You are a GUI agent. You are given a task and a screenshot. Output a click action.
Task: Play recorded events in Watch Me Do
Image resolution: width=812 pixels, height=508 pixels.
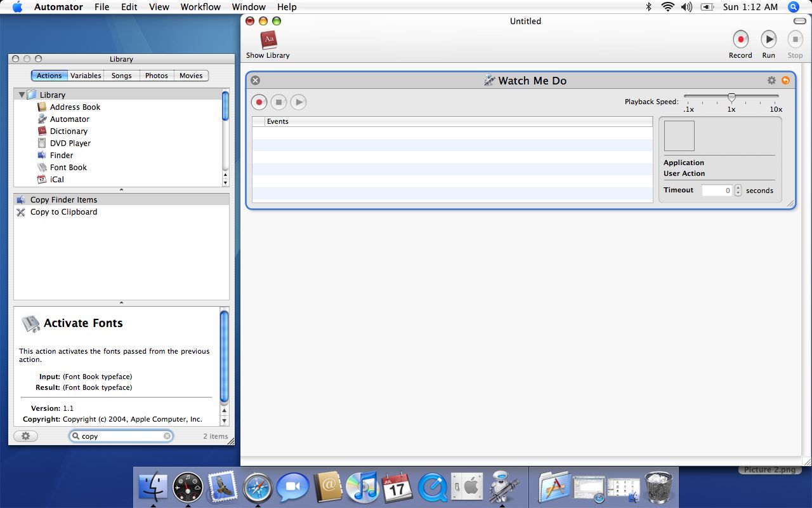pos(298,102)
